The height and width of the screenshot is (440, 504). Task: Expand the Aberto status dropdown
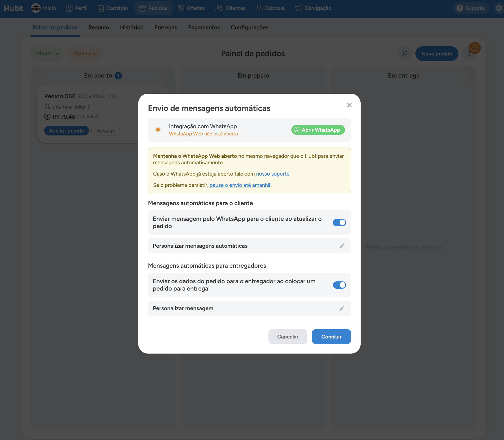[47, 53]
